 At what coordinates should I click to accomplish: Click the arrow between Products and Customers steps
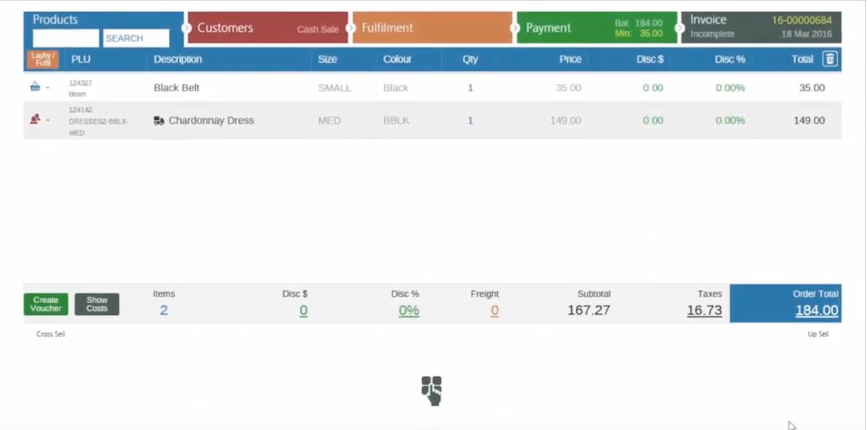click(x=184, y=28)
